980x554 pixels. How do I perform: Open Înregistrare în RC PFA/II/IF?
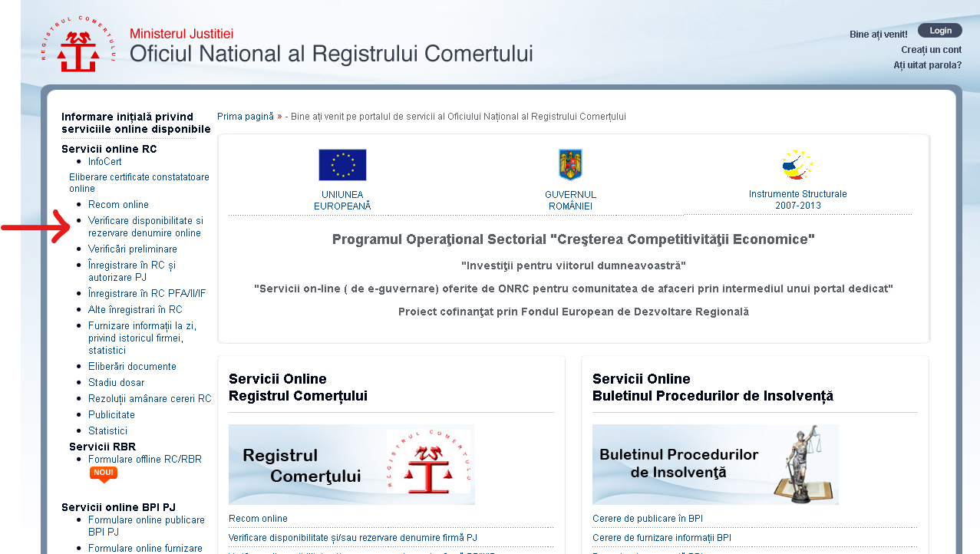pos(147,294)
